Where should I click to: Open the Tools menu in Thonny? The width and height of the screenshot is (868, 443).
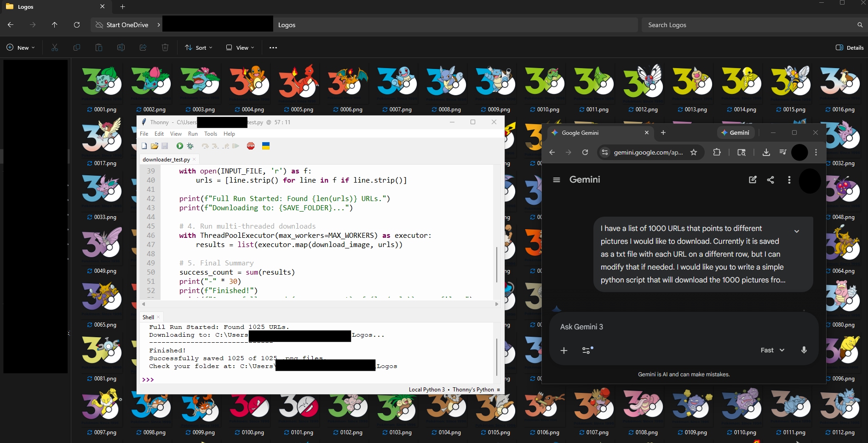coord(211,134)
